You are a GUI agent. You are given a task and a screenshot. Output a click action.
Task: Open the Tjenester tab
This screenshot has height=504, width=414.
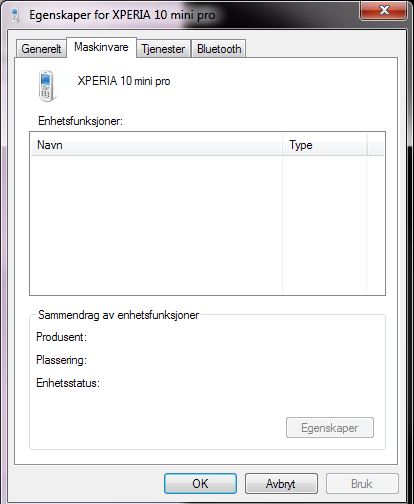pyautogui.click(x=163, y=49)
